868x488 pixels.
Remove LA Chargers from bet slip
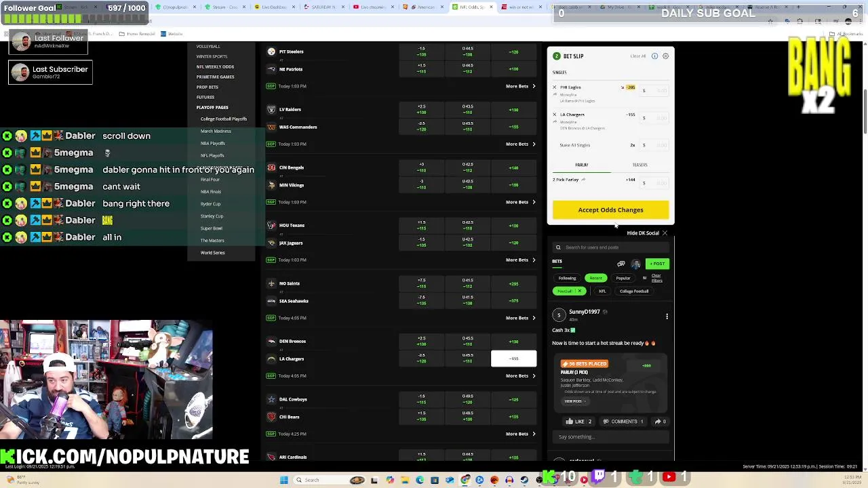554,115
